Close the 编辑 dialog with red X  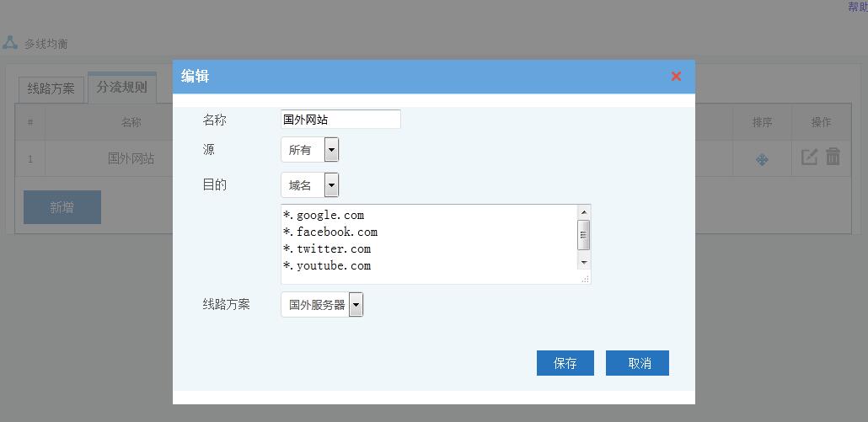(676, 76)
